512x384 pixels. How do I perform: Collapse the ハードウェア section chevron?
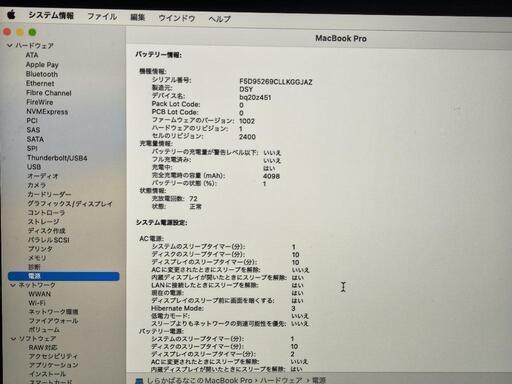(x=10, y=45)
